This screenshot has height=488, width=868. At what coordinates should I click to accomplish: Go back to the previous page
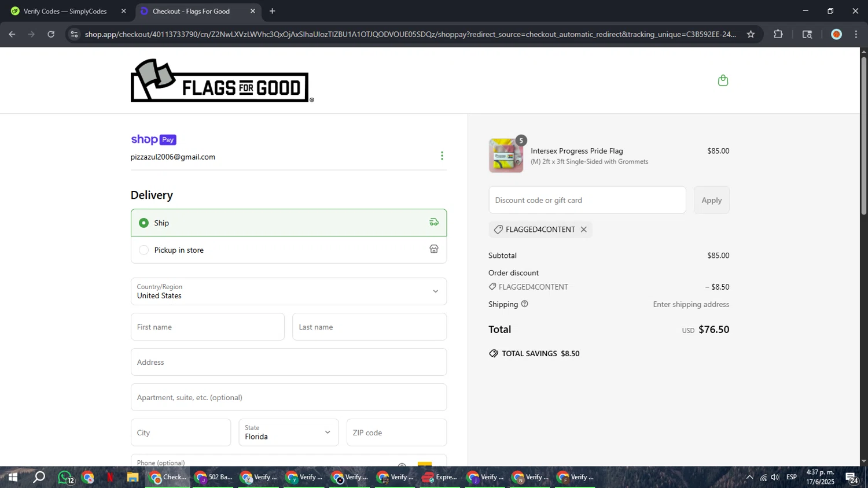pyautogui.click(x=12, y=34)
